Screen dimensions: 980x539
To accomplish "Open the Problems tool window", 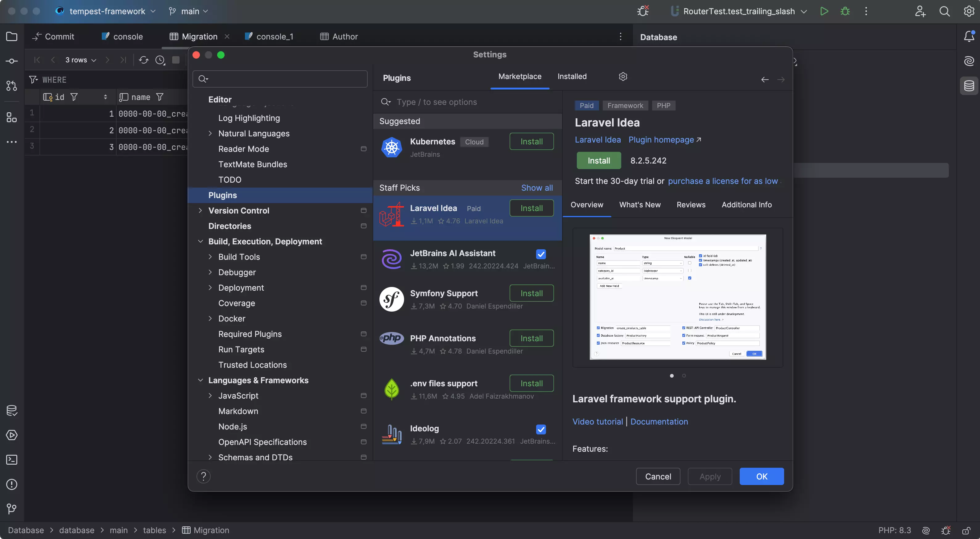I will [x=12, y=485].
